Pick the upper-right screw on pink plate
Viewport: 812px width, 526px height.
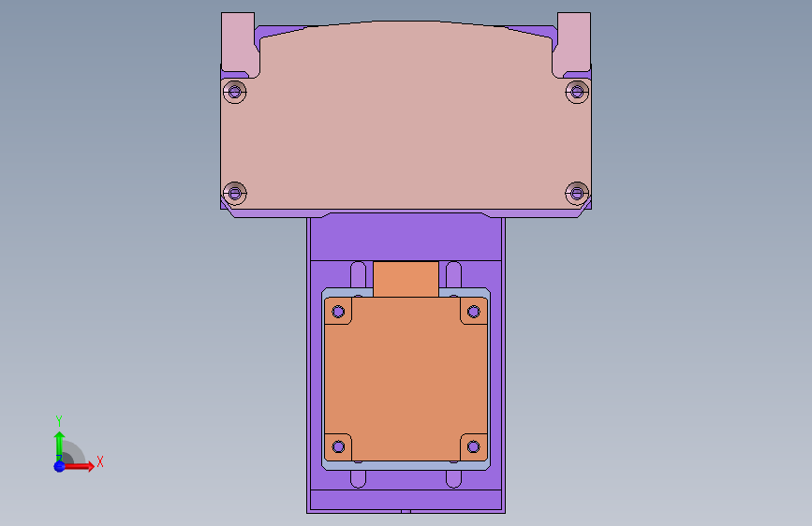[x=578, y=92]
